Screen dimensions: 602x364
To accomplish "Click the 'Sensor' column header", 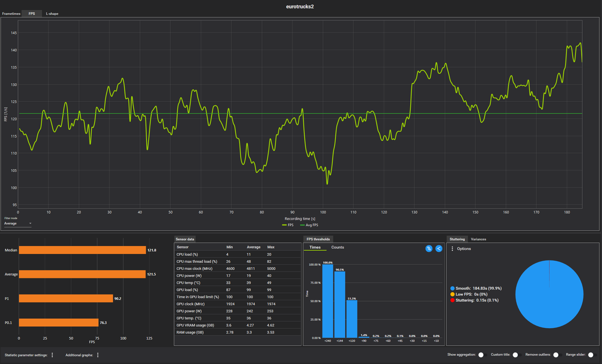I will click(182, 247).
